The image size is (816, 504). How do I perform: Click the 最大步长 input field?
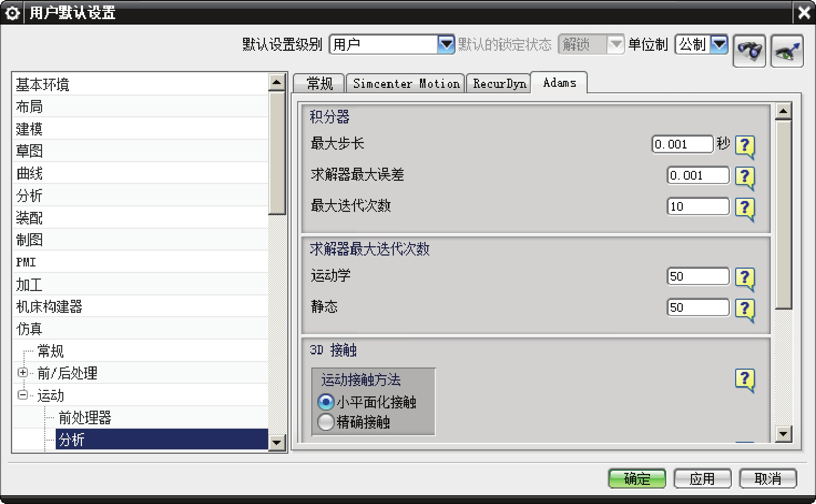[682, 144]
